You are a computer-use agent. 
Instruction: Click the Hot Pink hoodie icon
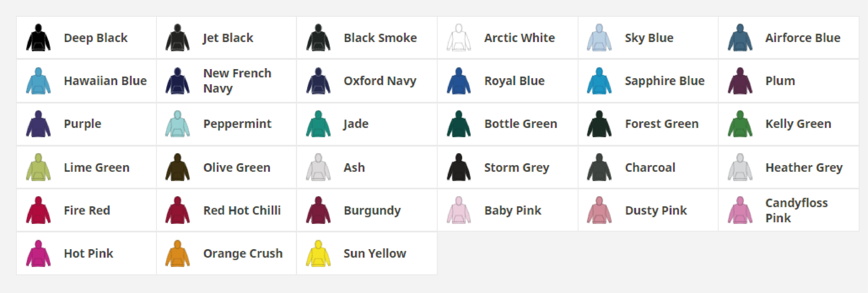tap(38, 253)
